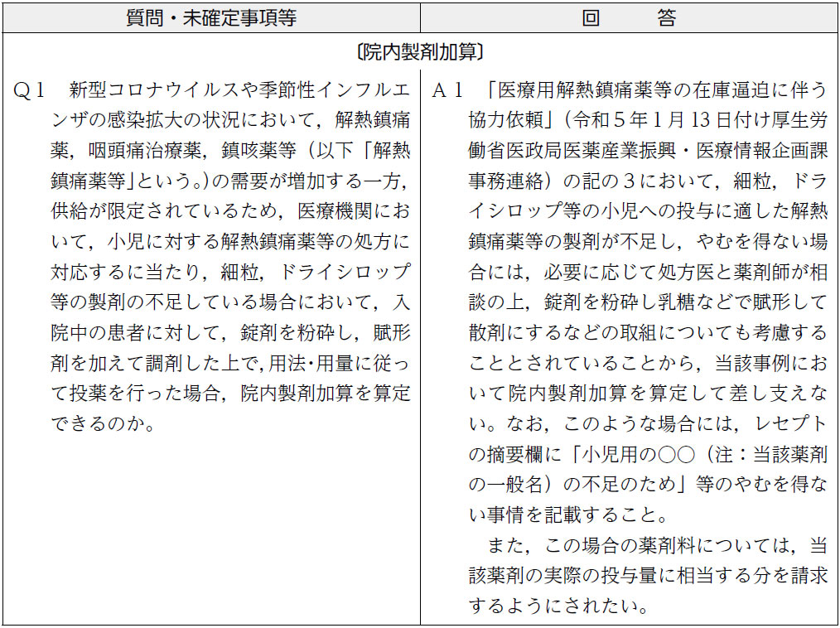This screenshot has height=628, width=840.
Task: Click the line 'こととされていることから'
Action: (648, 364)
